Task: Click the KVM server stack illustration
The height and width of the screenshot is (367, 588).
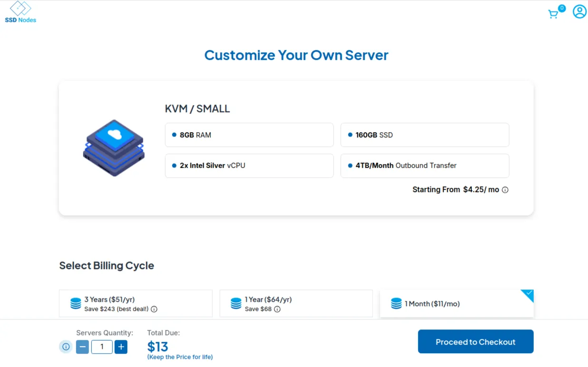Action: click(x=114, y=148)
